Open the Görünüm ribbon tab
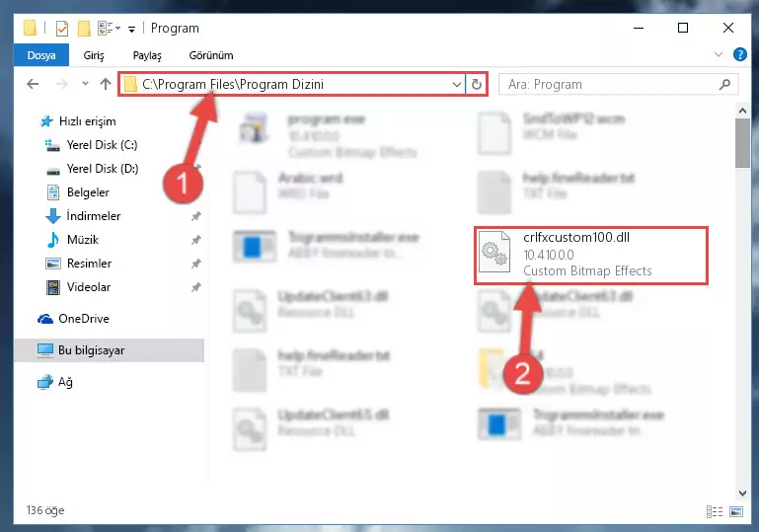 tap(211, 55)
